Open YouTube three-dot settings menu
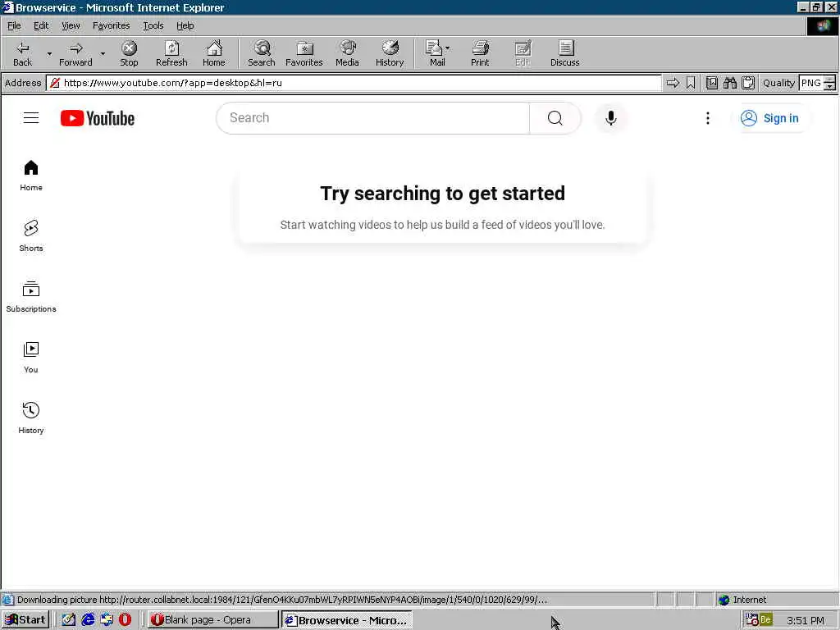Image resolution: width=840 pixels, height=630 pixels. coord(708,118)
